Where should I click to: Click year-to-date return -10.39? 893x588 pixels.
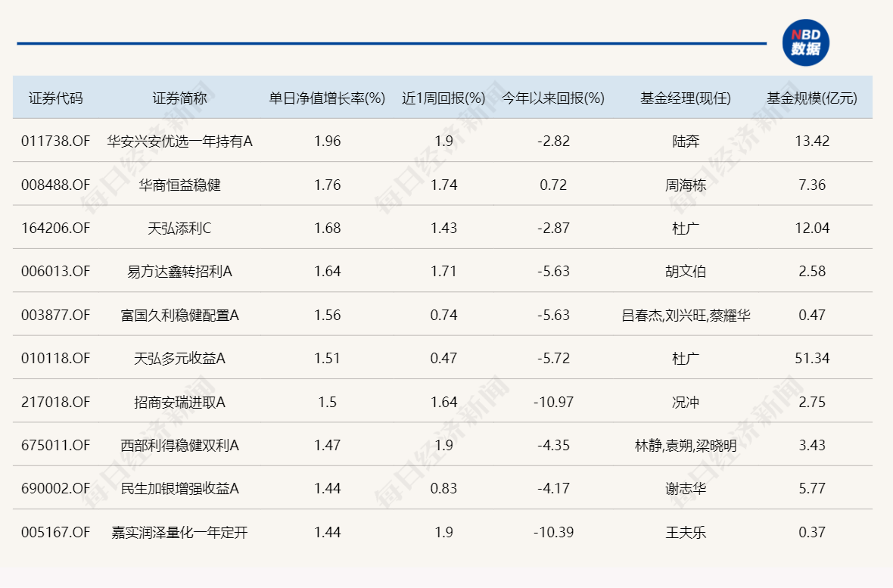[553, 532]
